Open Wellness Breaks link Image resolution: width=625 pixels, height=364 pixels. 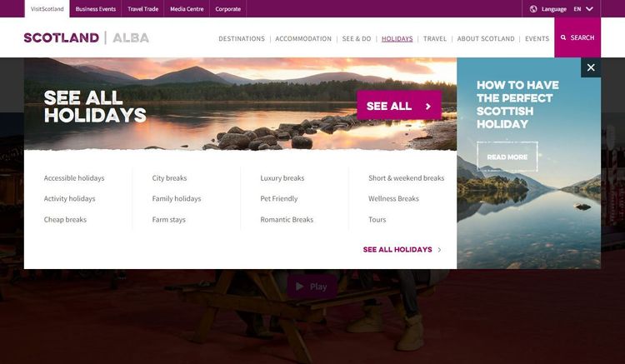393,198
